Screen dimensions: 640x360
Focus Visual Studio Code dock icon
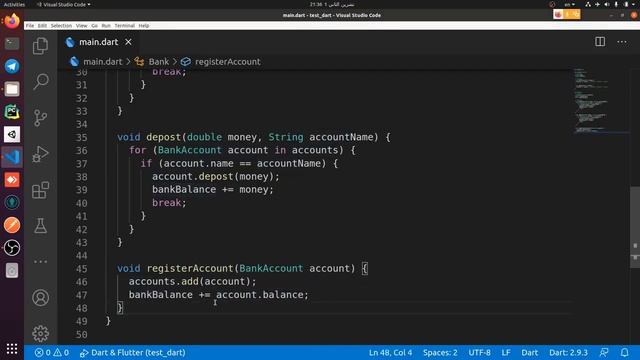point(12,157)
